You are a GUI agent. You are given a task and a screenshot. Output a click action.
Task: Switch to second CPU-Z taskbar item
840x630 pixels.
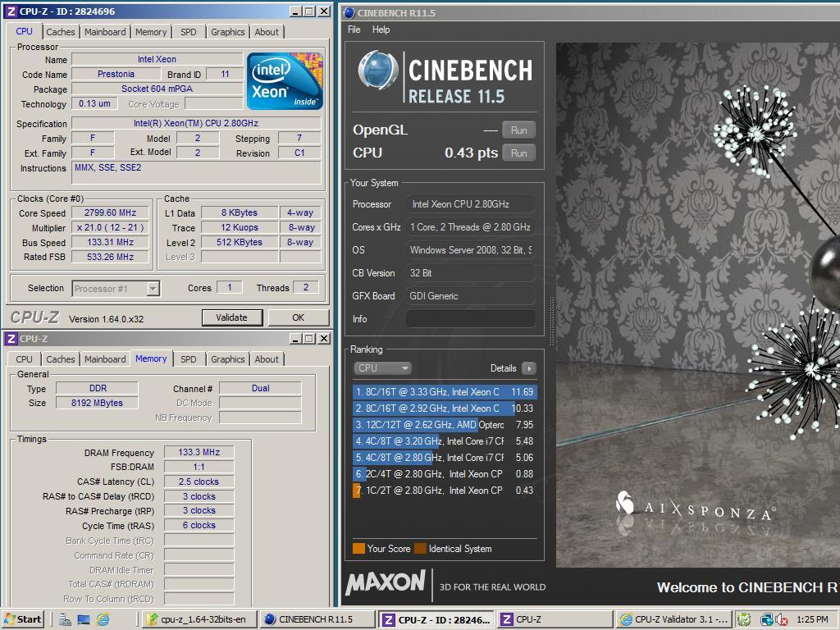pyautogui.click(x=554, y=620)
